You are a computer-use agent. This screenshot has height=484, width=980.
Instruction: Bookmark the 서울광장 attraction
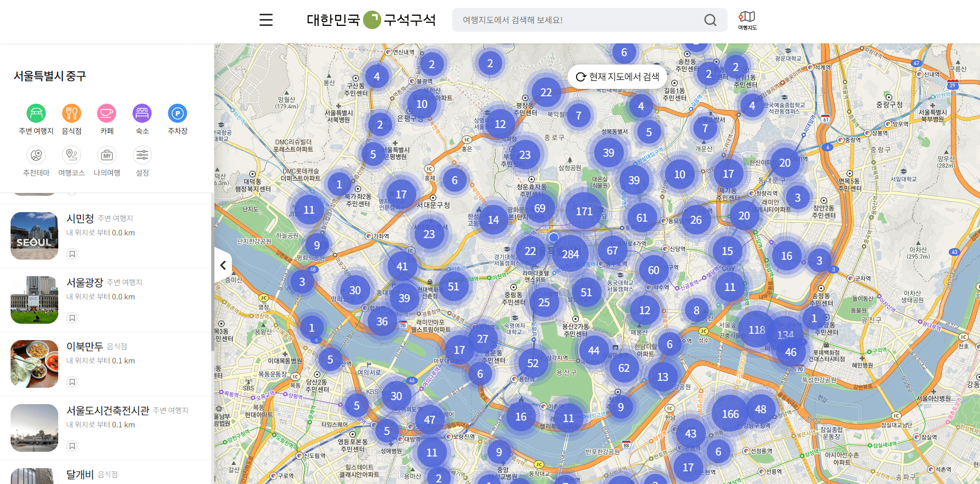point(72,318)
